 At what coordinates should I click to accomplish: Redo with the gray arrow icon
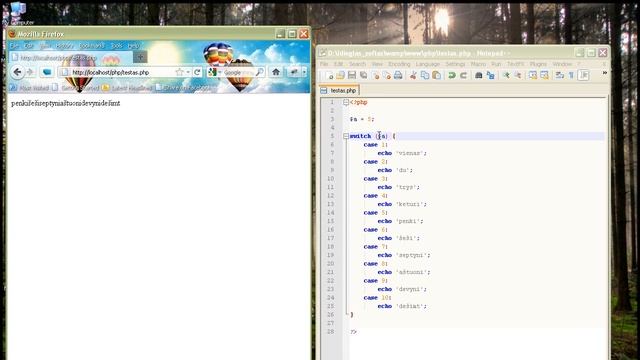(x=463, y=75)
